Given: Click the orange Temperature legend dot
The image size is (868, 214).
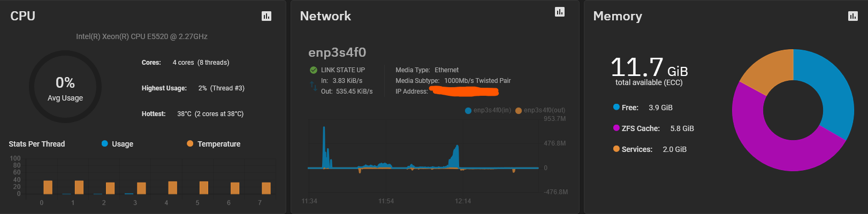Looking at the screenshot, I should click(190, 143).
